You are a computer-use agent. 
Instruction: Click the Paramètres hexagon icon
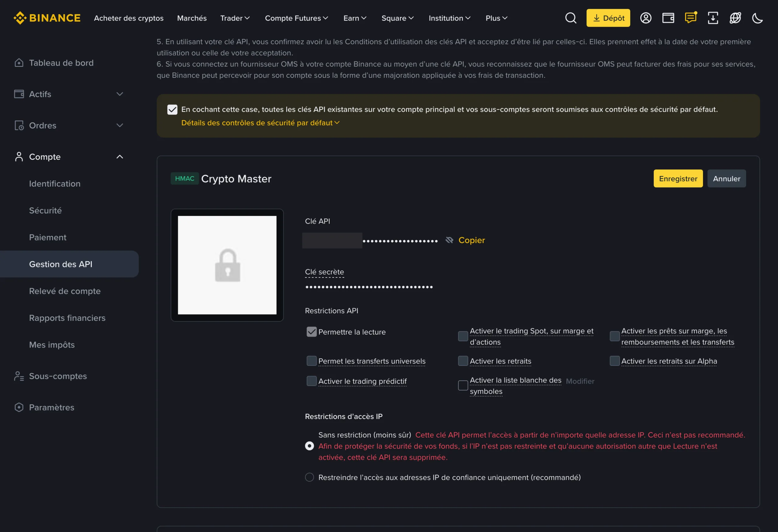(19, 407)
